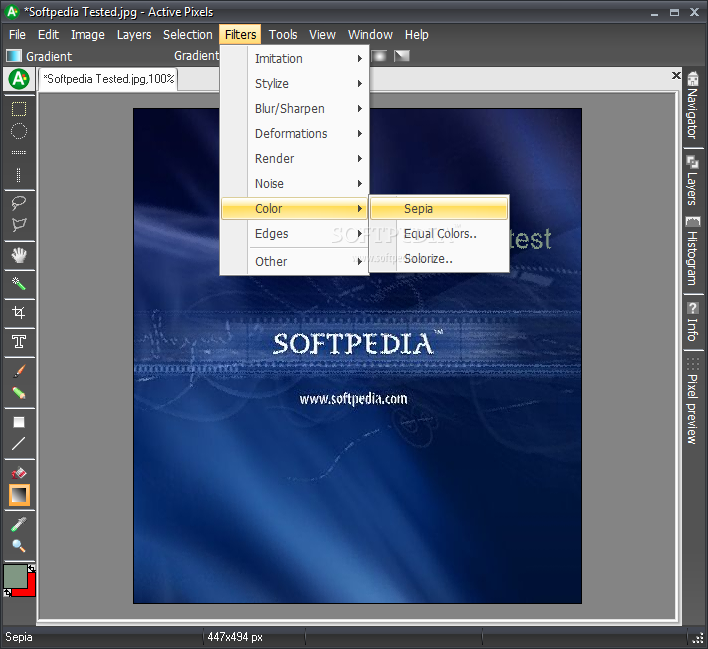Image resolution: width=708 pixels, height=649 pixels.
Task: Open the Window menu
Action: [370, 35]
